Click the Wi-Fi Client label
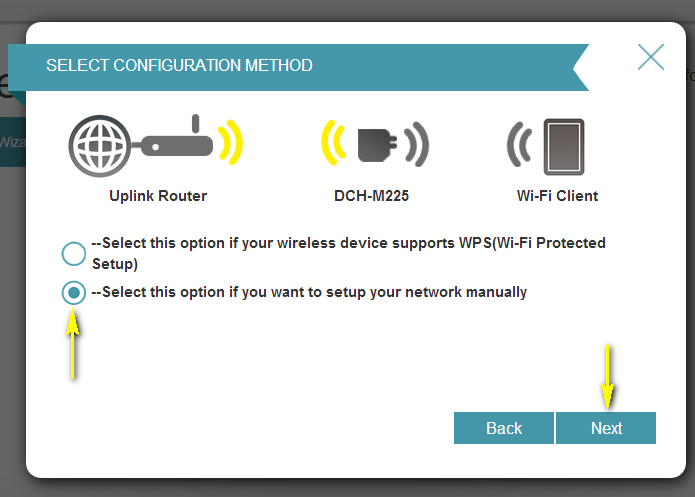This screenshot has width=695, height=497. pyautogui.click(x=557, y=196)
